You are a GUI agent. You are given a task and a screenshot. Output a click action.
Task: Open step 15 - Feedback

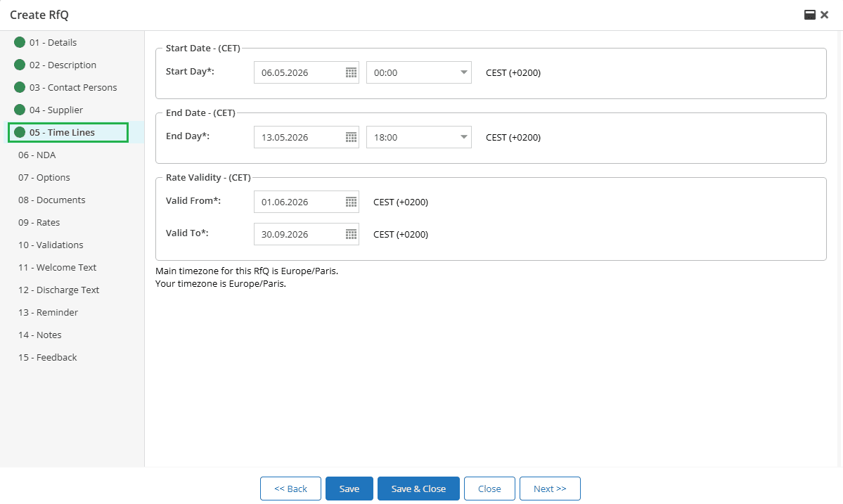(x=47, y=358)
